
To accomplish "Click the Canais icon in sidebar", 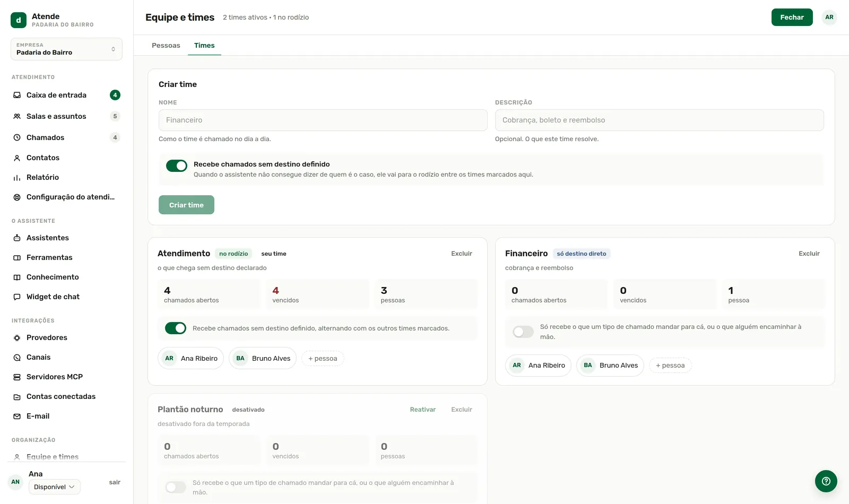I will (17, 357).
